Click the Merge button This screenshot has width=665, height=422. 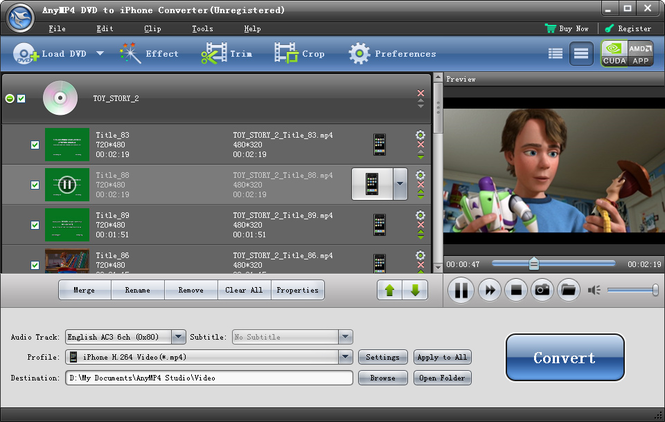pos(85,290)
